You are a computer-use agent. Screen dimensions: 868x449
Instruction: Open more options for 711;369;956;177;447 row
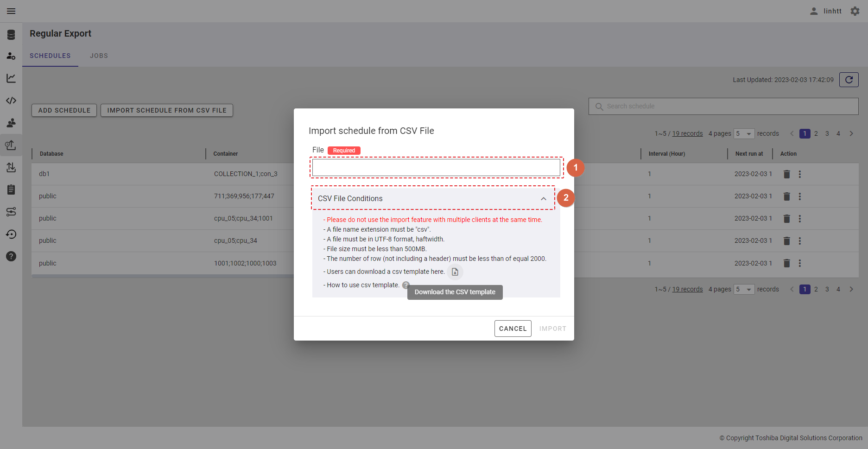pyautogui.click(x=799, y=196)
